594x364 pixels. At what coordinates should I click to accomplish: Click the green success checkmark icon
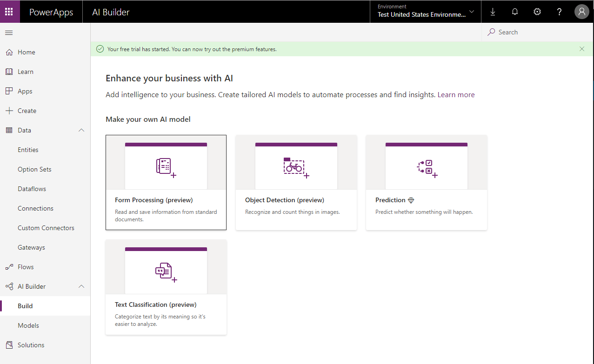pos(100,49)
